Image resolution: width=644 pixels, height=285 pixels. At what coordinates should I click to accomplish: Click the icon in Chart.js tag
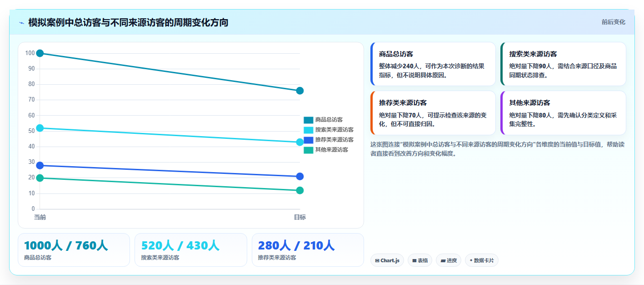[x=377, y=261]
